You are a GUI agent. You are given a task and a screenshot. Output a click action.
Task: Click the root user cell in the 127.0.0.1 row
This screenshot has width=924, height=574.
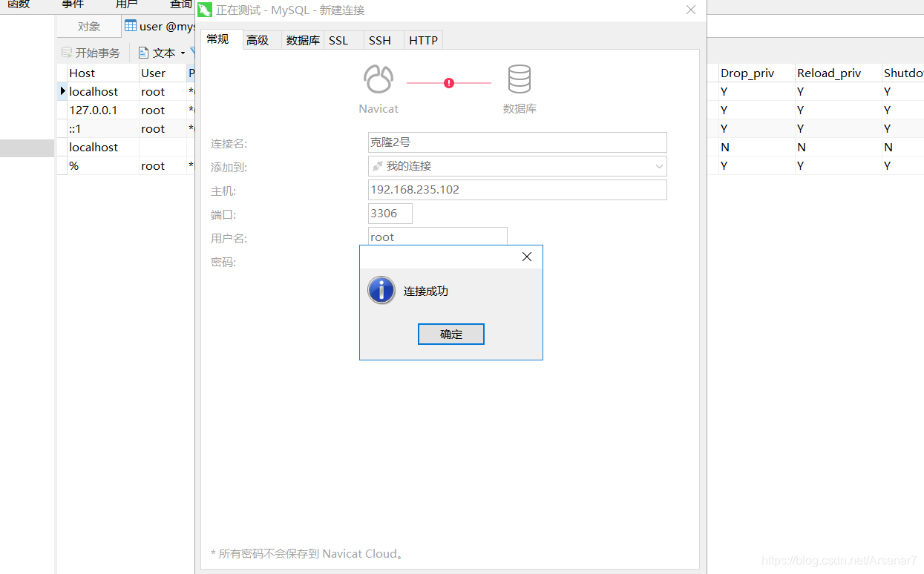163,110
